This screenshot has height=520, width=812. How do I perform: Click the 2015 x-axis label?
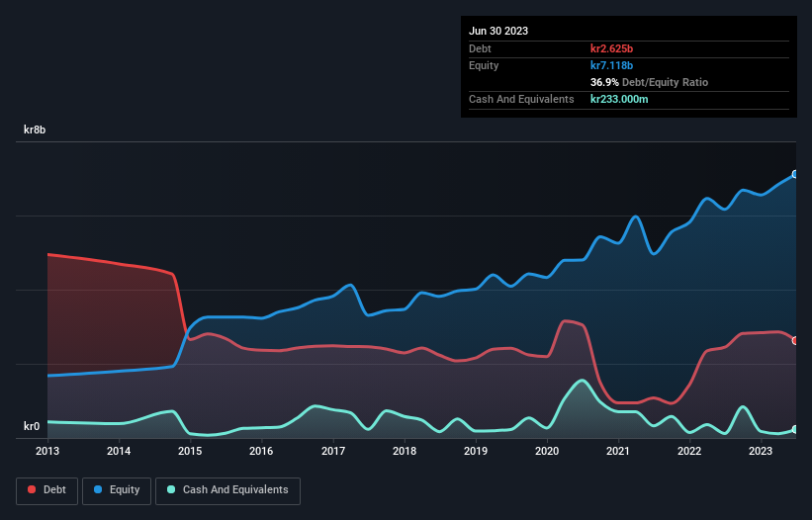[190, 451]
